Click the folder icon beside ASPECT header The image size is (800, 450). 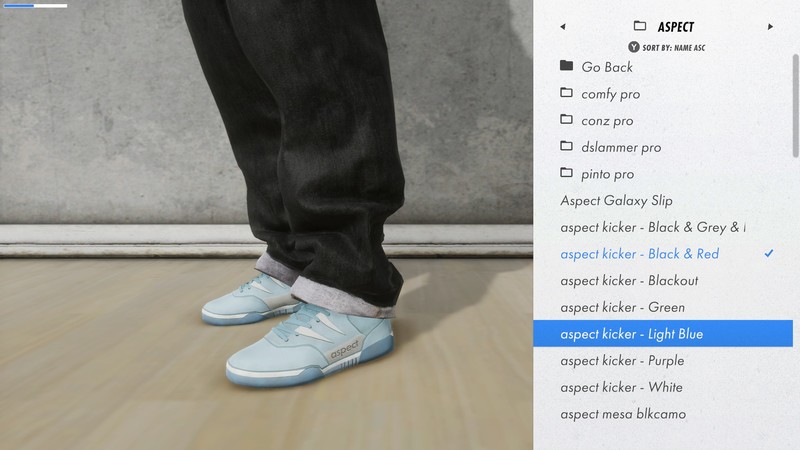(640, 27)
